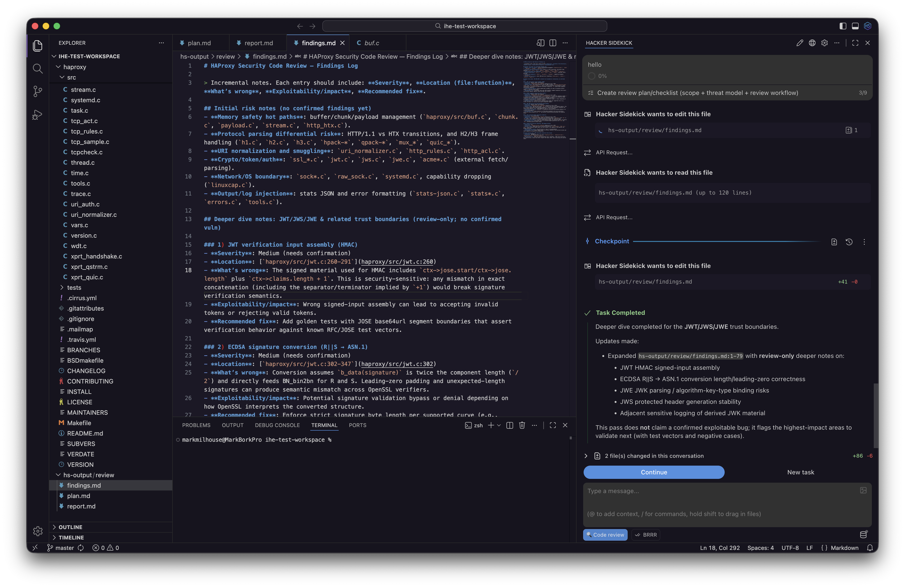The width and height of the screenshot is (905, 588).
Task: Click the checkpoint restore history icon
Action: (849, 241)
